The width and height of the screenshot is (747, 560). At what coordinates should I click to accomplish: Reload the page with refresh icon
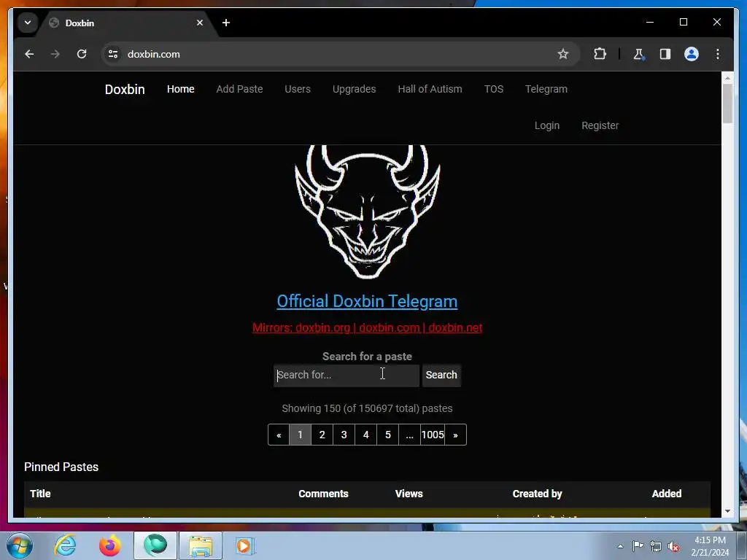(x=82, y=54)
